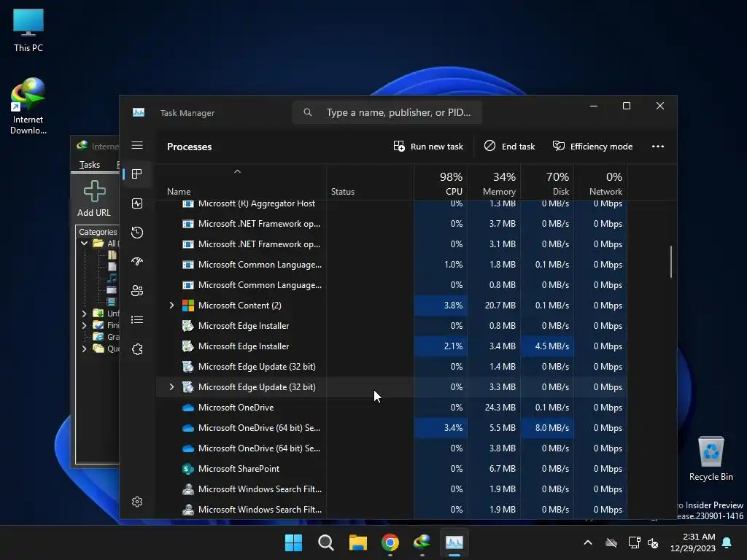Image resolution: width=747 pixels, height=560 pixels.
Task: Click the network tray icon
Action: 634,542
